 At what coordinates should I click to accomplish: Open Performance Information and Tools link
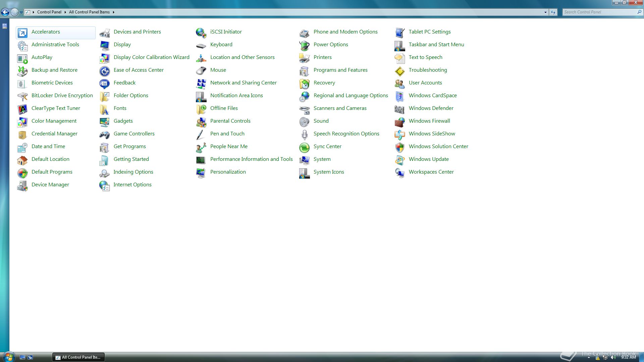[x=252, y=159]
